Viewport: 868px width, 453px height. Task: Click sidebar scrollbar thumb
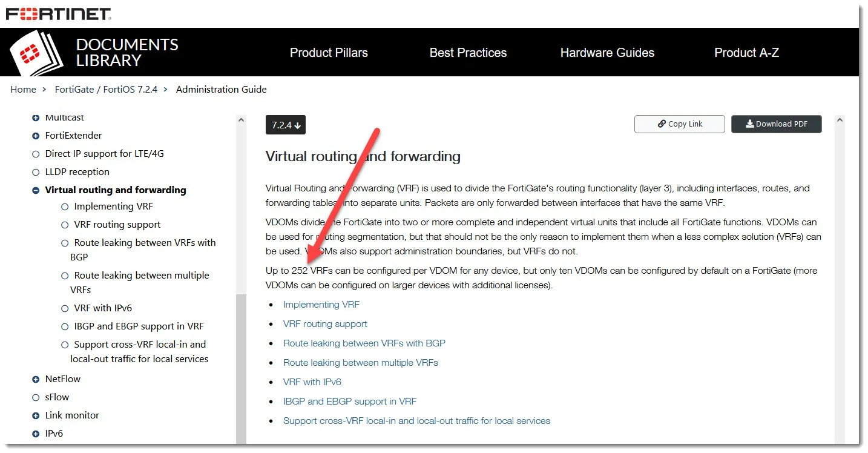click(242, 369)
